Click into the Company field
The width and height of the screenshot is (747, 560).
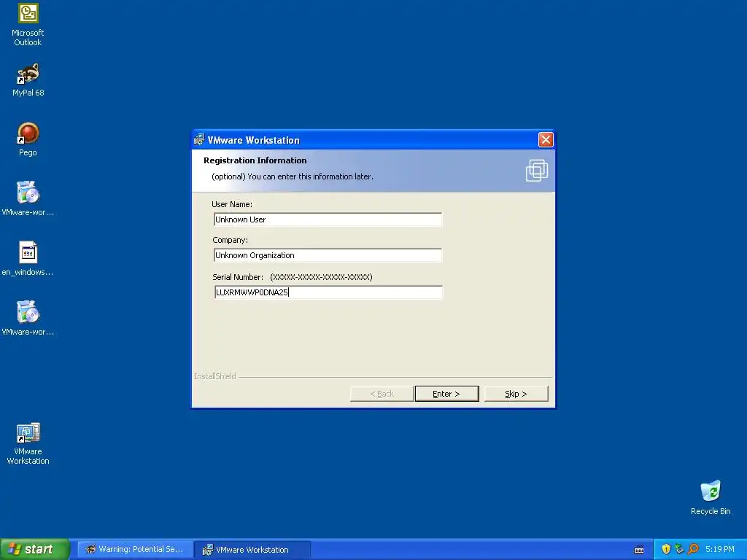pyautogui.click(x=328, y=255)
